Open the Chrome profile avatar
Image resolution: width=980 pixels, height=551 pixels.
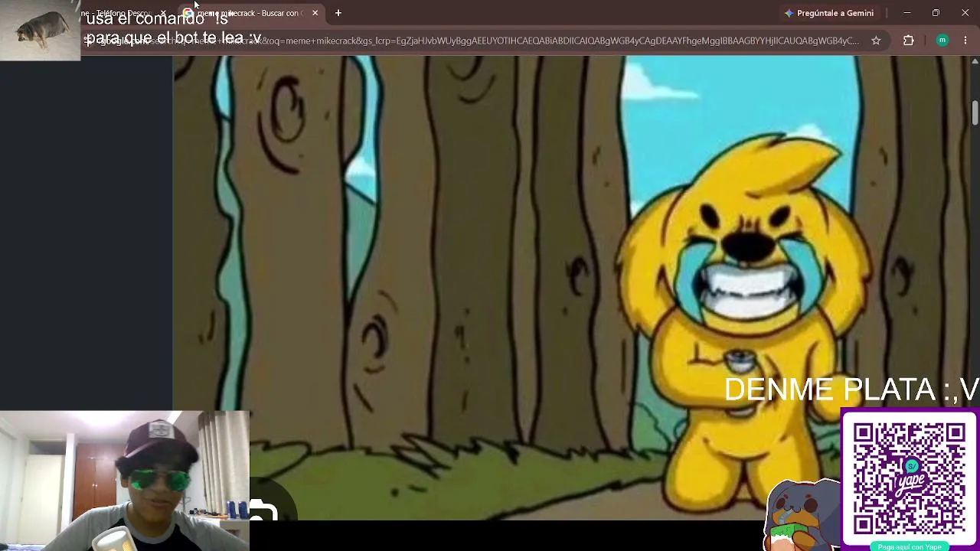pos(942,41)
